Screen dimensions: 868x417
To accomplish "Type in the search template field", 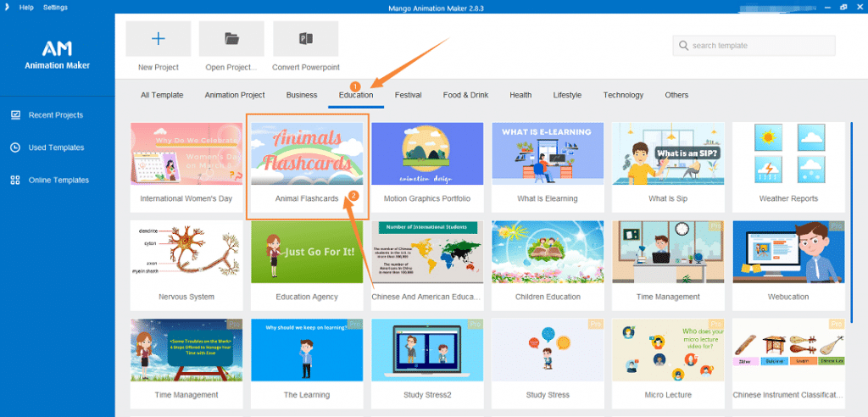I will coord(759,46).
